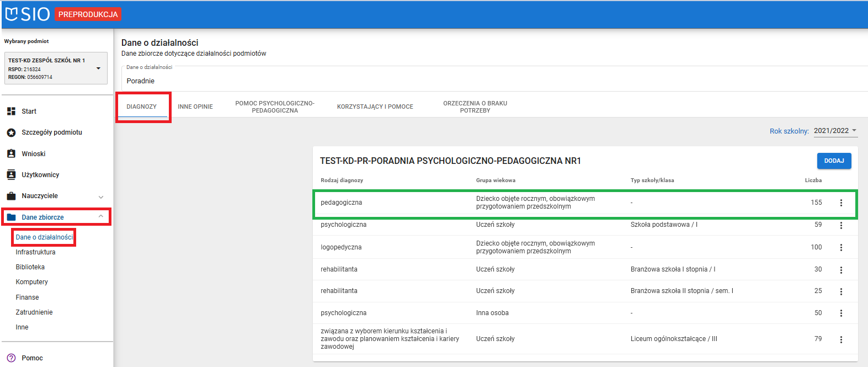Open the selected entity dropdown arrow
The height and width of the screenshot is (367, 868).
[x=98, y=68]
